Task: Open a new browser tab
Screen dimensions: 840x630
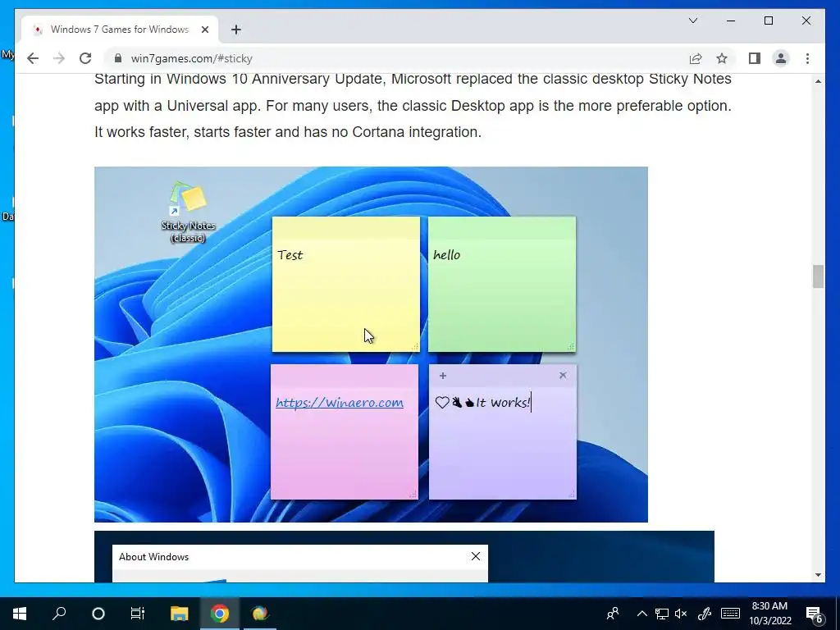Action: point(236,30)
